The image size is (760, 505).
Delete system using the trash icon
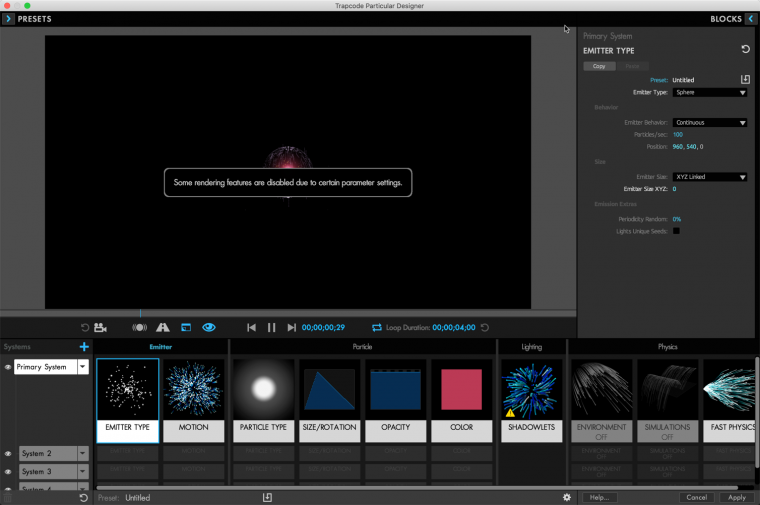[7, 498]
